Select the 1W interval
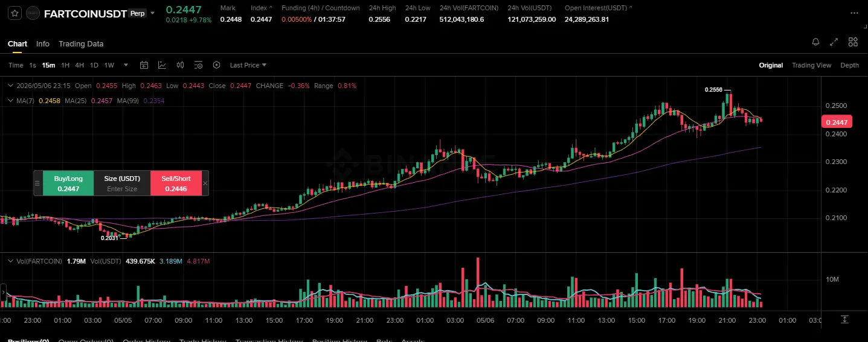868x342 pixels. point(109,65)
